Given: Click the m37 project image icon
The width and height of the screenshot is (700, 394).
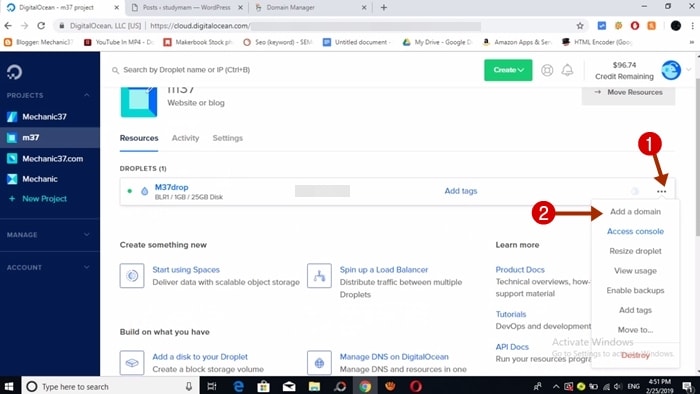Looking at the screenshot, I should tap(139, 102).
